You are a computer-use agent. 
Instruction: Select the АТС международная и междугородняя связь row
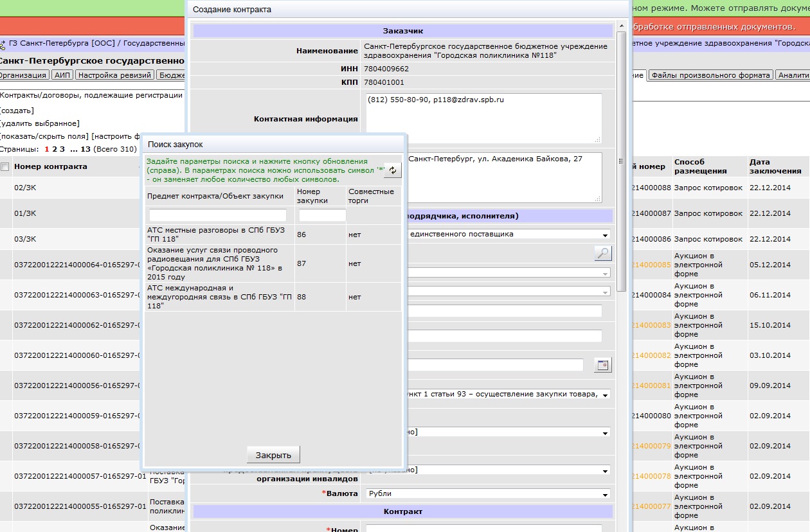tap(273, 297)
